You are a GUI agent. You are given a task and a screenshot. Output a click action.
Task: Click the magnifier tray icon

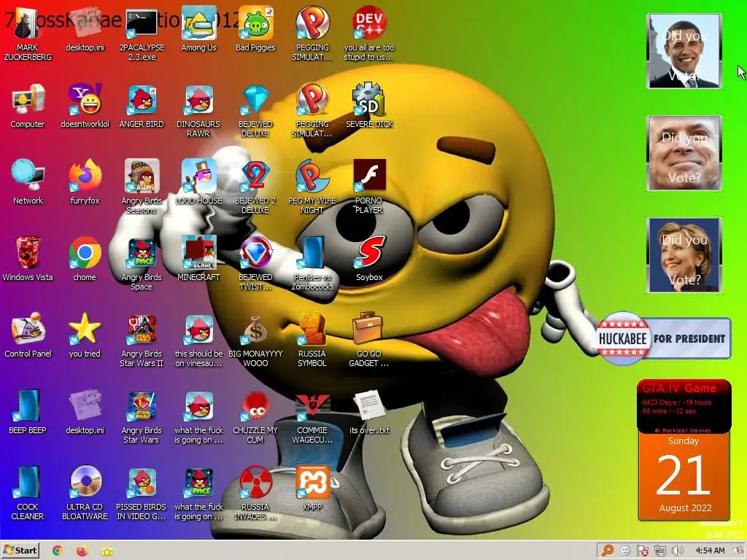click(x=608, y=551)
